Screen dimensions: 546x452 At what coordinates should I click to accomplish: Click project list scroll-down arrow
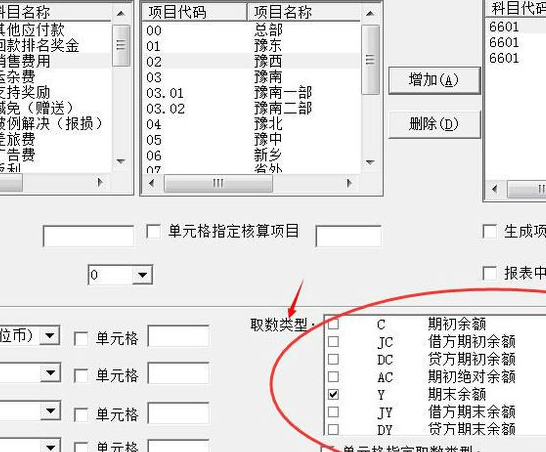(370, 162)
